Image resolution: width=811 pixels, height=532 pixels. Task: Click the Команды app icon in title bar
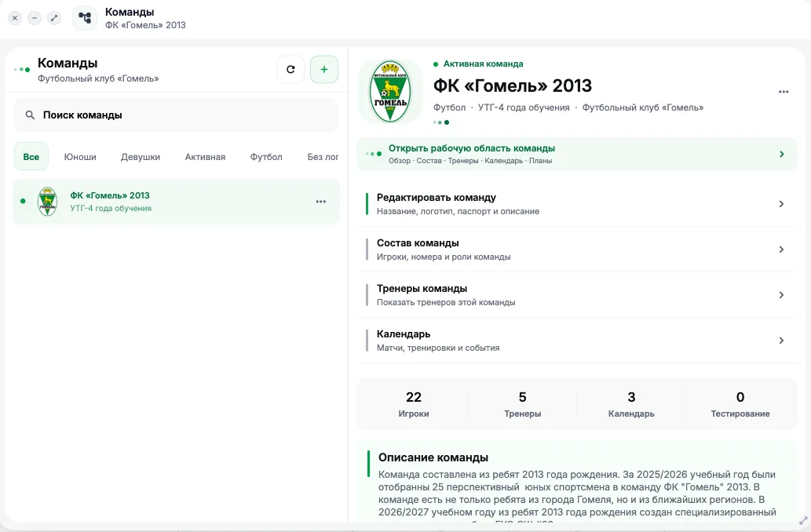point(85,18)
